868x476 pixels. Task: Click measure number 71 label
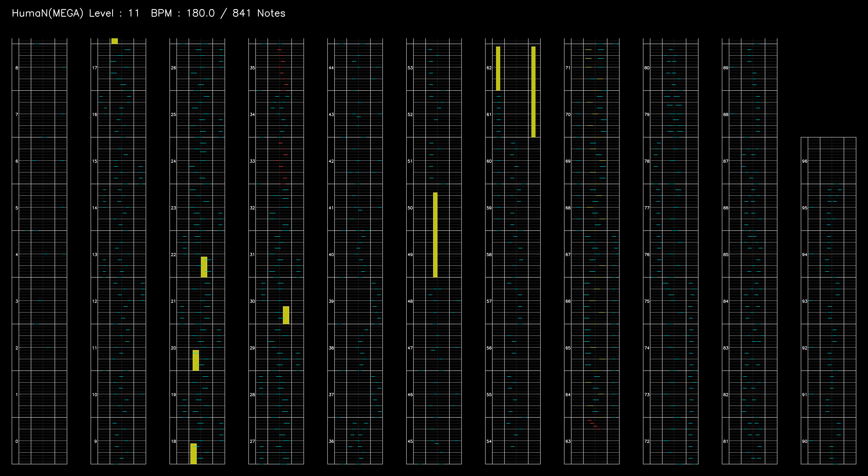(568, 68)
